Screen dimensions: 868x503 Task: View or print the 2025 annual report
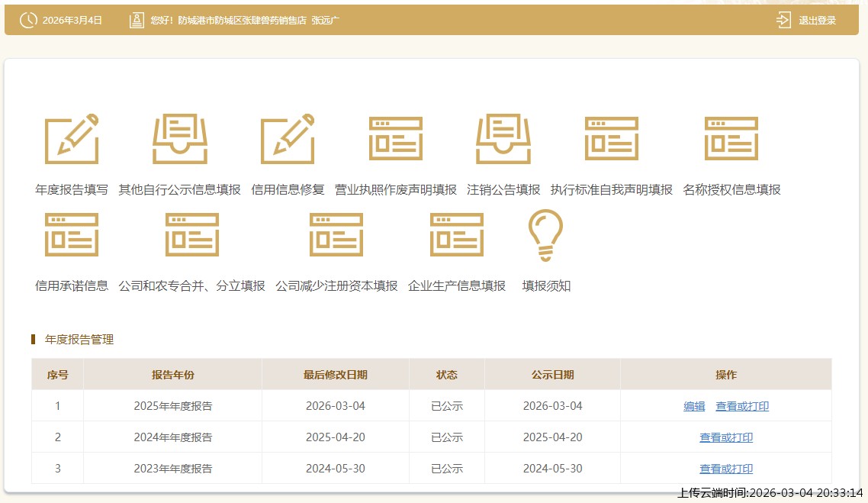pos(742,406)
